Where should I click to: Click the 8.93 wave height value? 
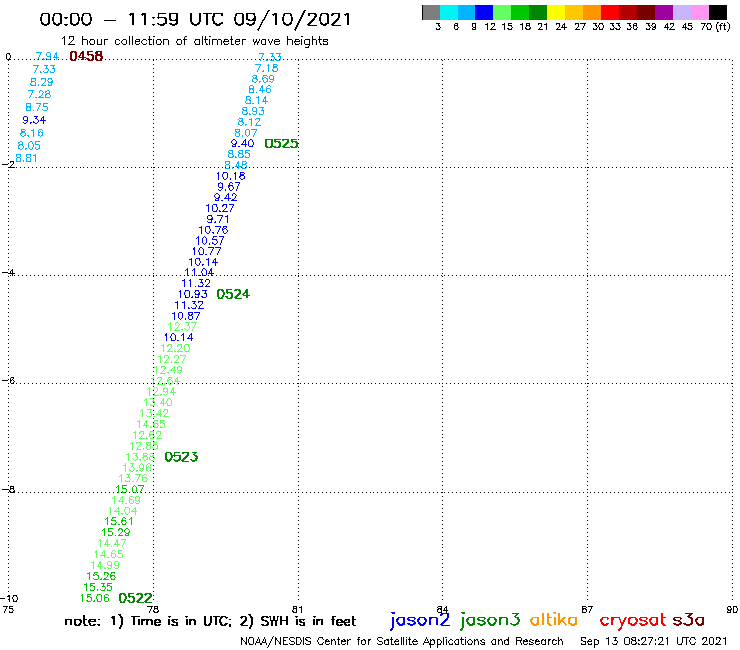[253, 111]
